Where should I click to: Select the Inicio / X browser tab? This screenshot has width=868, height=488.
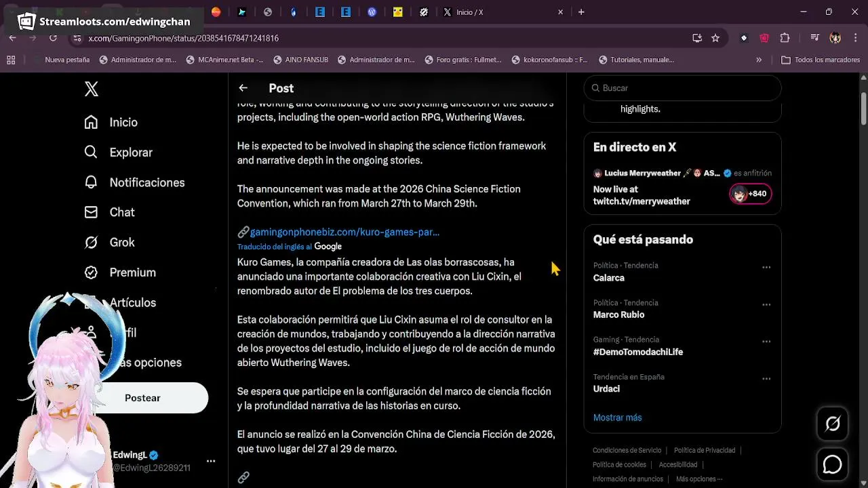point(503,12)
